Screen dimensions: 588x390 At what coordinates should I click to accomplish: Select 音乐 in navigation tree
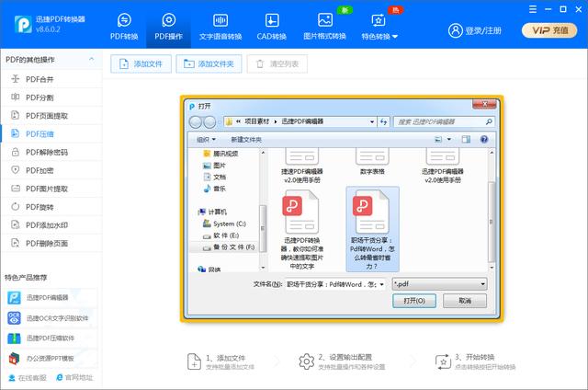(x=214, y=189)
